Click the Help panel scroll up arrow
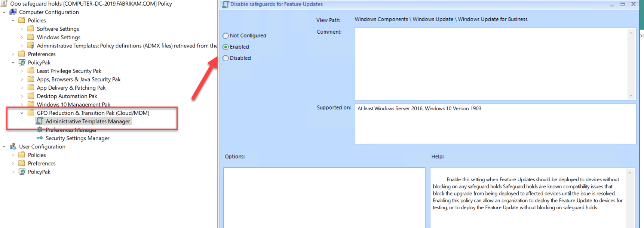 (630, 172)
